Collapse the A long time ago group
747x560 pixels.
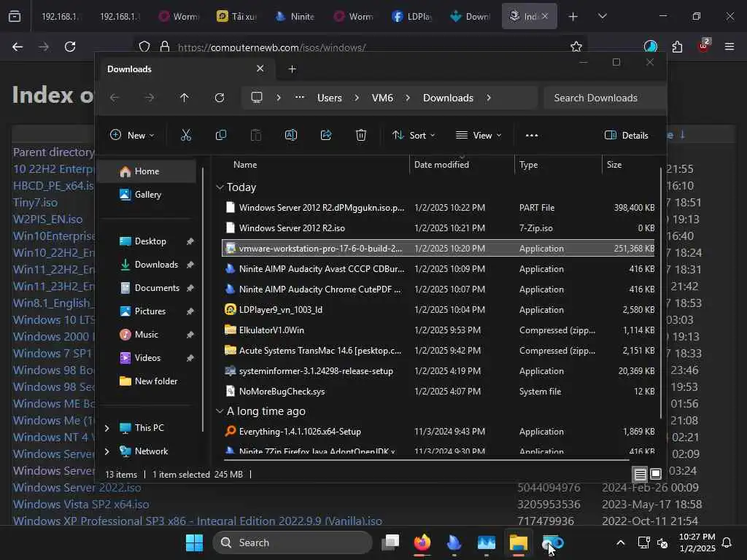pyautogui.click(x=220, y=411)
